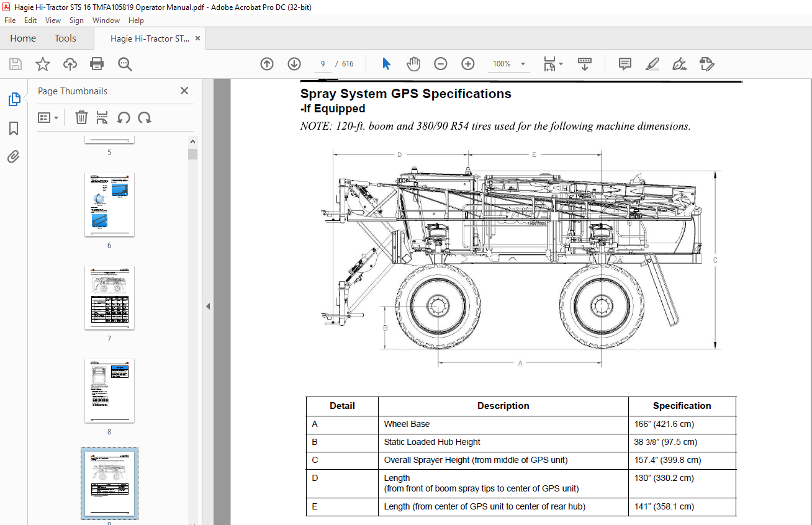
Task: Open the Attachments paperclip panel
Action: [x=14, y=157]
